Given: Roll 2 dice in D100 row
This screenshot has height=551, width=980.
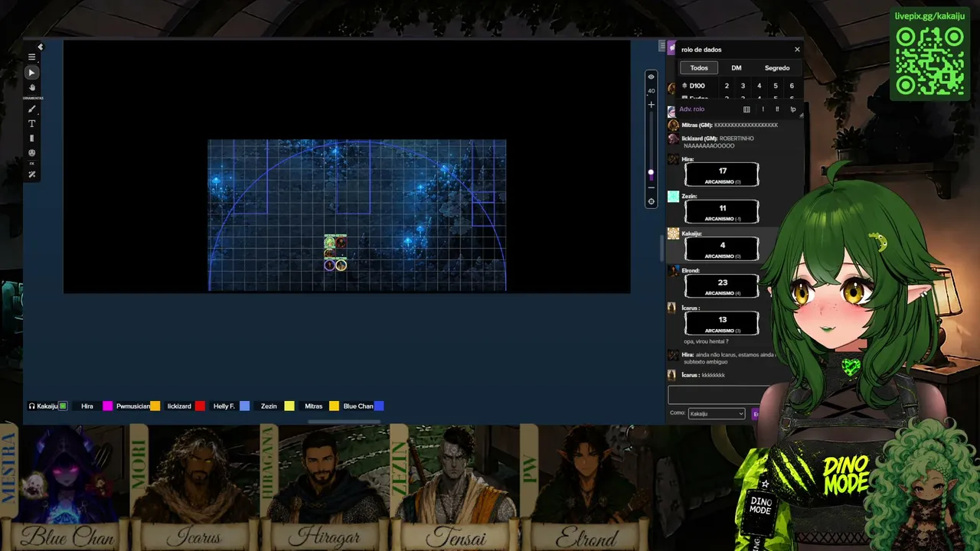Looking at the screenshot, I should [x=727, y=86].
